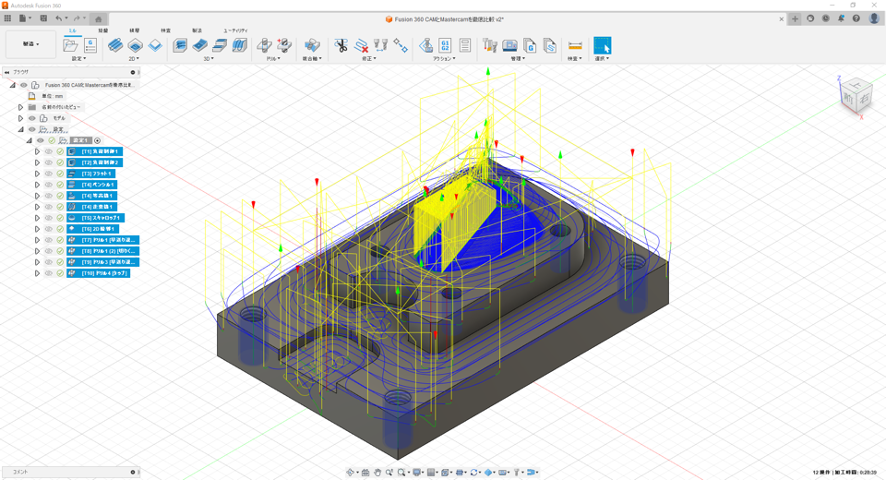The height and width of the screenshot is (481, 887).
Task: Open the data panel grid icon
Action: click(7, 19)
